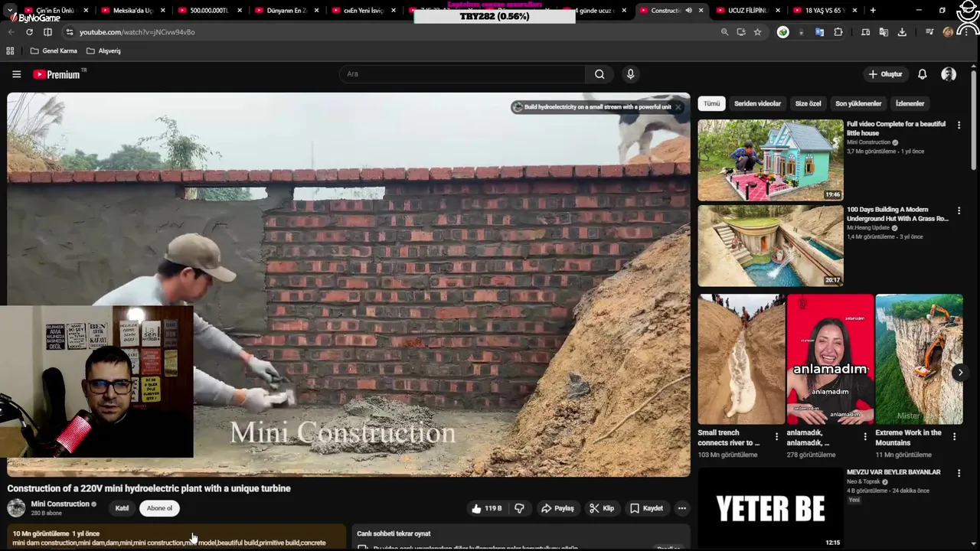
Task: Open bookmarks apps grid icon
Action: pyautogui.click(x=10, y=51)
